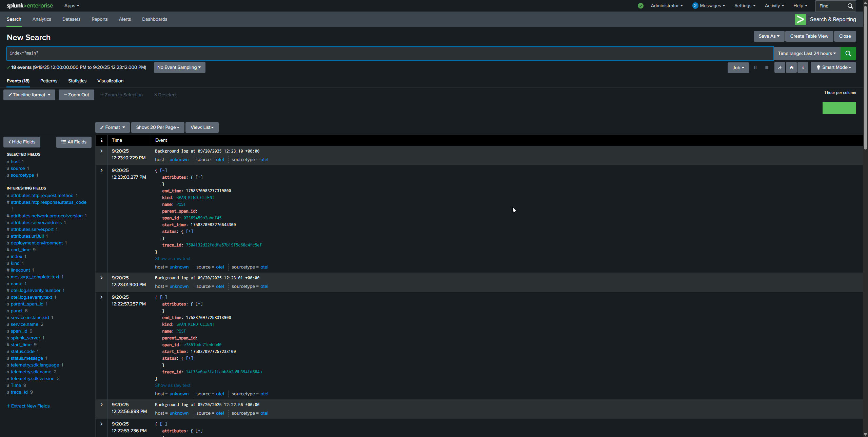Pause the running search job
Viewport: 868px width, 437px height.
pyautogui.click(x=755, y=67)
